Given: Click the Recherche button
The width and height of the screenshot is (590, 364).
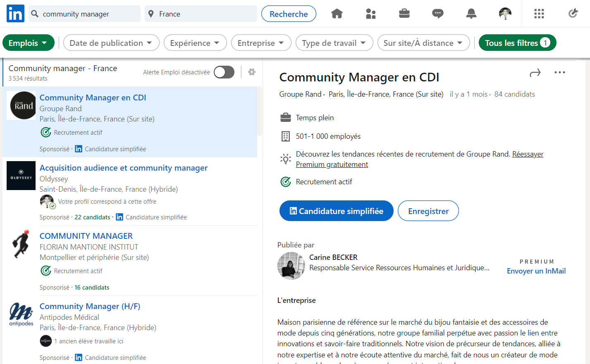Looking at the screenshot, I should [289, 14].
